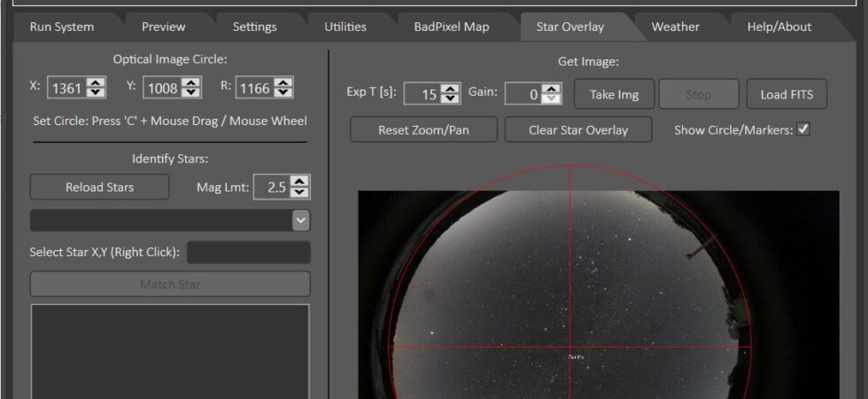868x399 pixels.
Task: Expand the star selection dropdown arrow
Action: [300, 221]
